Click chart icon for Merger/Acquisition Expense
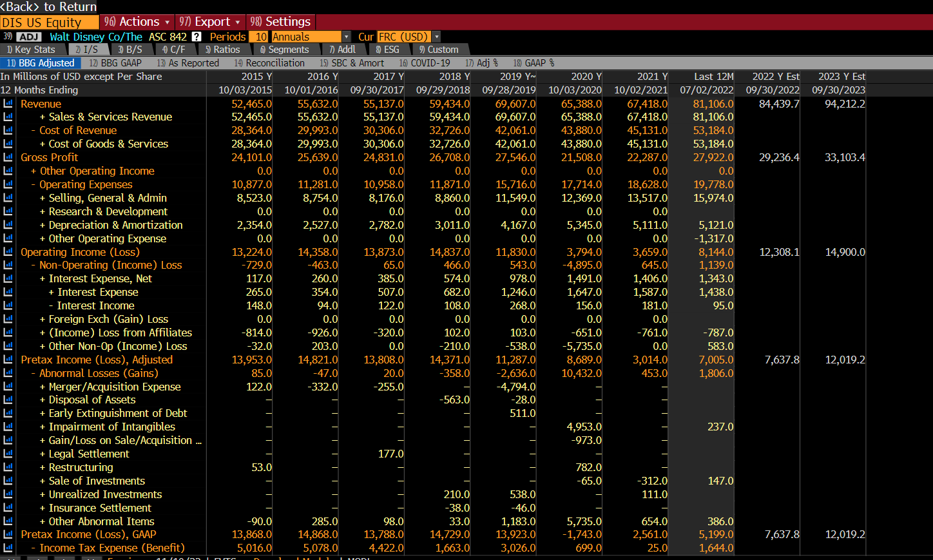 [8, 387]
